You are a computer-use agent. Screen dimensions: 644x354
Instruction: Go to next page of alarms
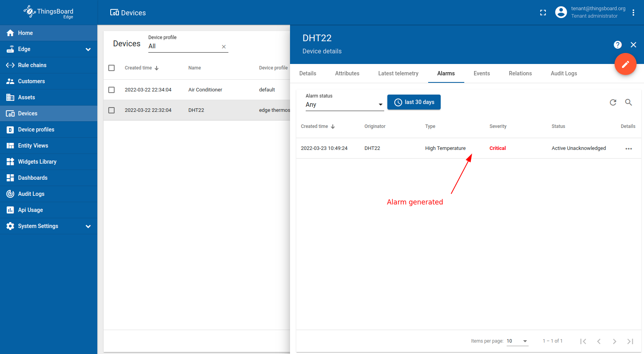tap(615, 341)
